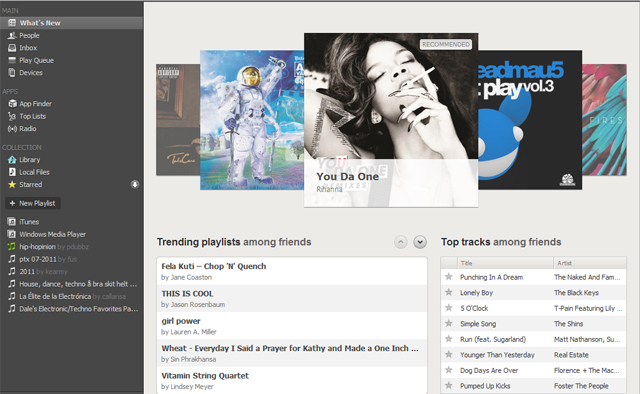This screenshot has height=394, width=640.
Task: Open Wheat - Everyday I Said a Prayer playlist
Action: click(x=291, y=353)
